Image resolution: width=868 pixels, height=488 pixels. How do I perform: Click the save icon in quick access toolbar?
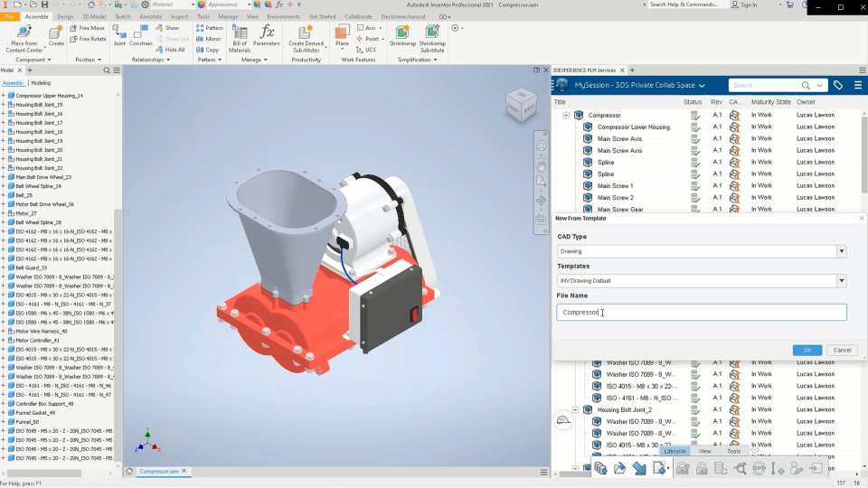[x=45, y=5]
